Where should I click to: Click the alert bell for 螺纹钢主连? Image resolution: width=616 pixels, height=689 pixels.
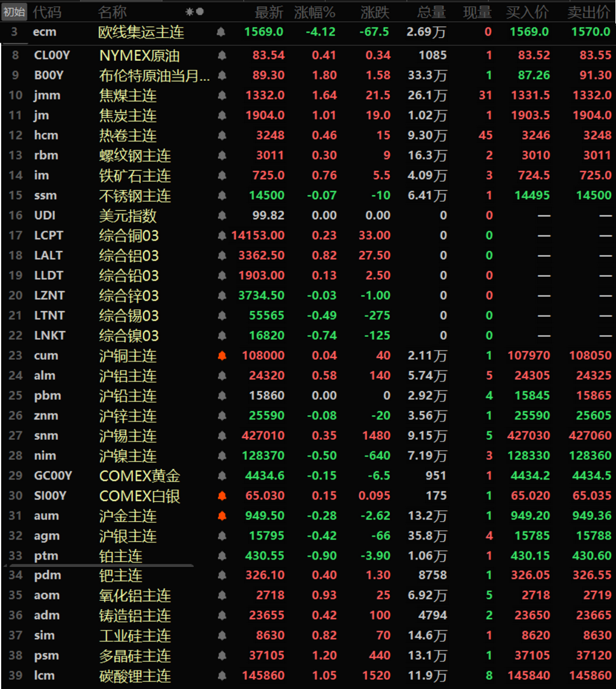[x=223, y=155]
